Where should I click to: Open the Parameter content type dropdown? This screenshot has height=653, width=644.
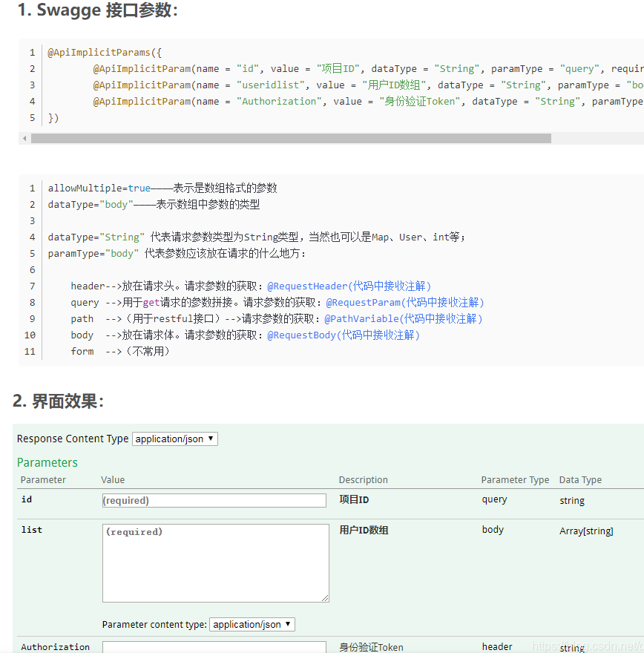(x=252, y=624)
